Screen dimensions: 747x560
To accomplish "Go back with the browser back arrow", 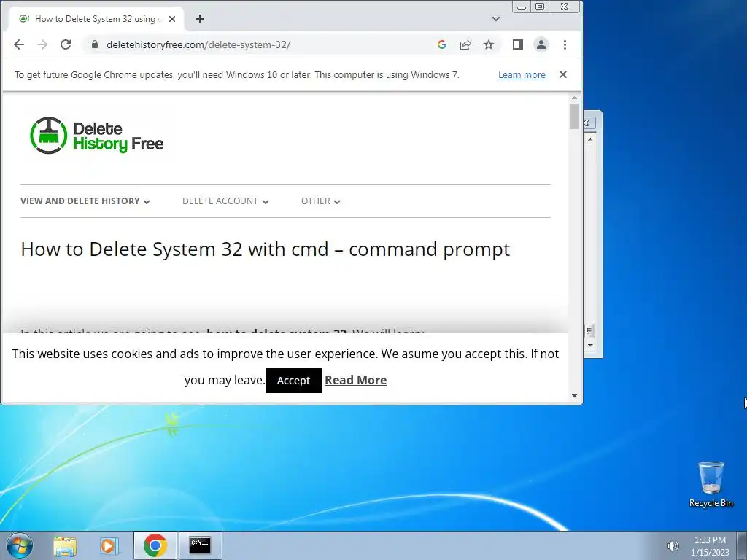I will 18,44.
